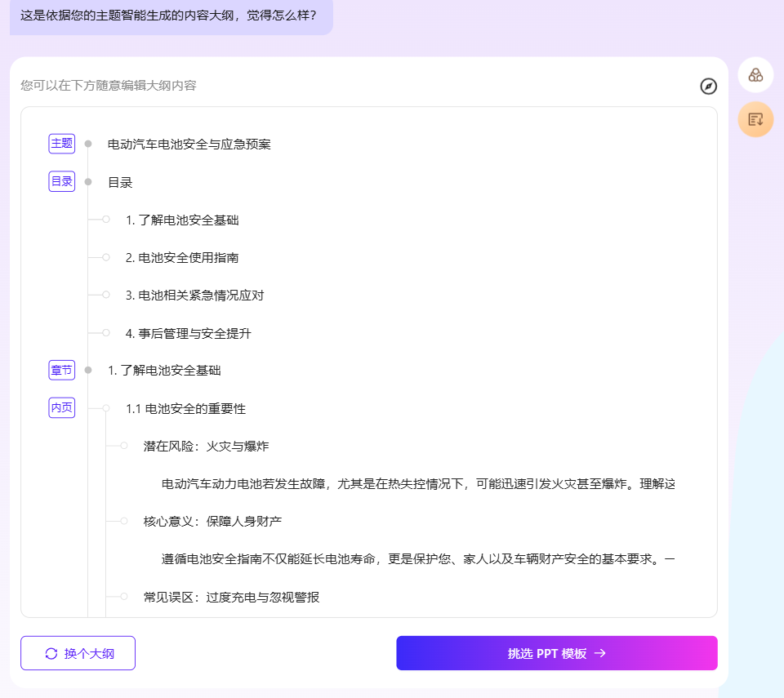Screen dimensions: 784x698
Task: Select page title 1.1 电池安全的重要性
Action: point(185,409)
